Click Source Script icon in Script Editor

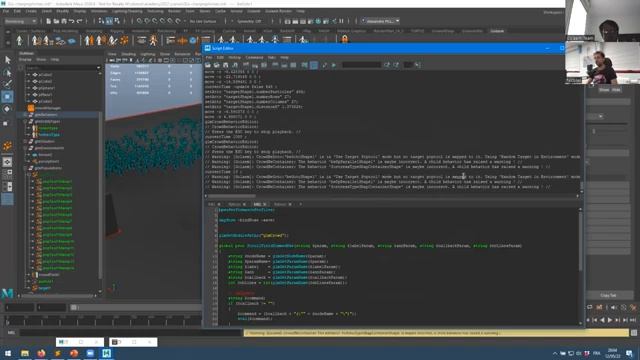(217, 65)
